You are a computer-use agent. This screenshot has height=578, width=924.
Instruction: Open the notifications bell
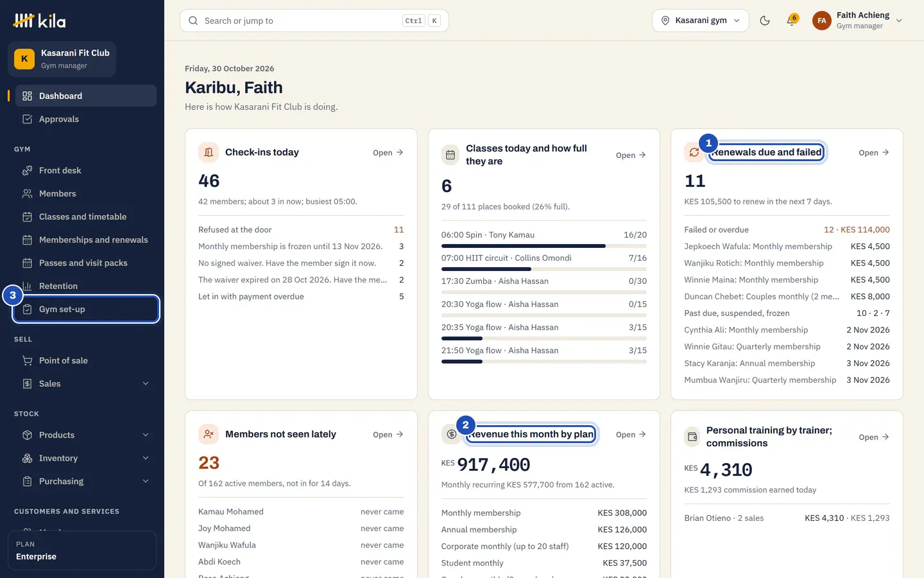click(x=792, y=21)
